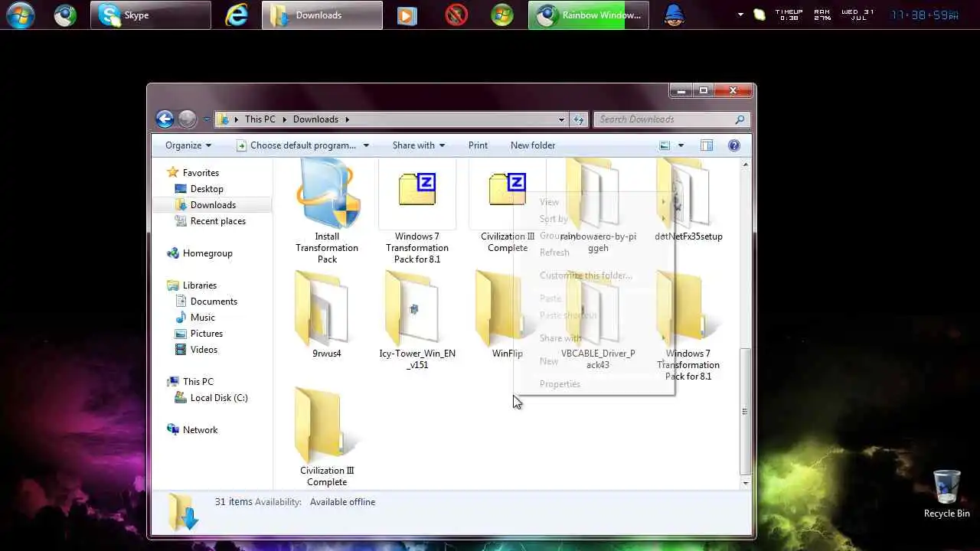Click the Explorer forward arrow button

(187, 119)
